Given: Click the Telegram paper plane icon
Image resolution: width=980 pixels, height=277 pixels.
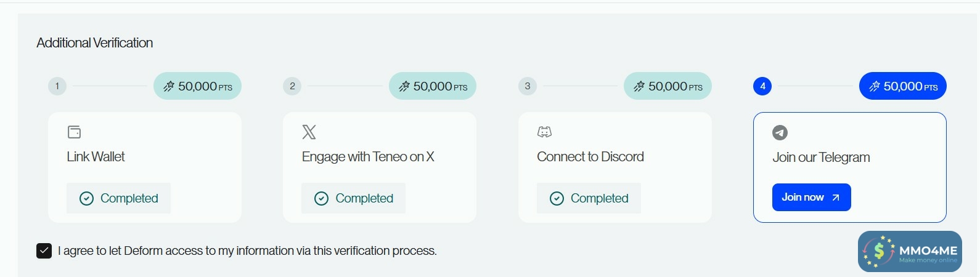Looking at the screenshot, I should (x=780, y=132).
